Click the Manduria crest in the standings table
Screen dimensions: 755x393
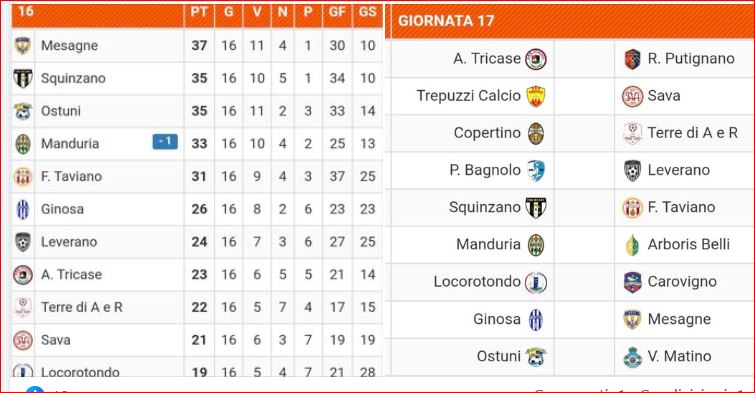pyautogui.click(x=23, y=144)
